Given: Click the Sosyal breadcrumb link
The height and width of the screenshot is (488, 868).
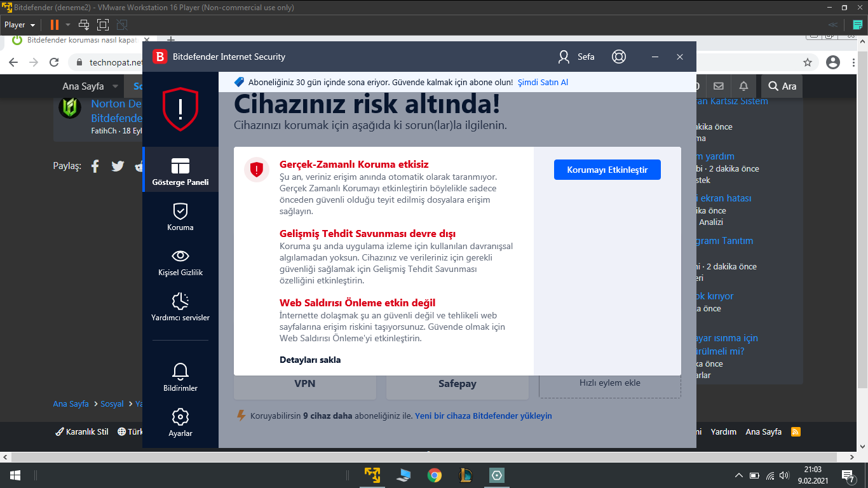Looking at the screenshot, I should click(x=112, y=404).
